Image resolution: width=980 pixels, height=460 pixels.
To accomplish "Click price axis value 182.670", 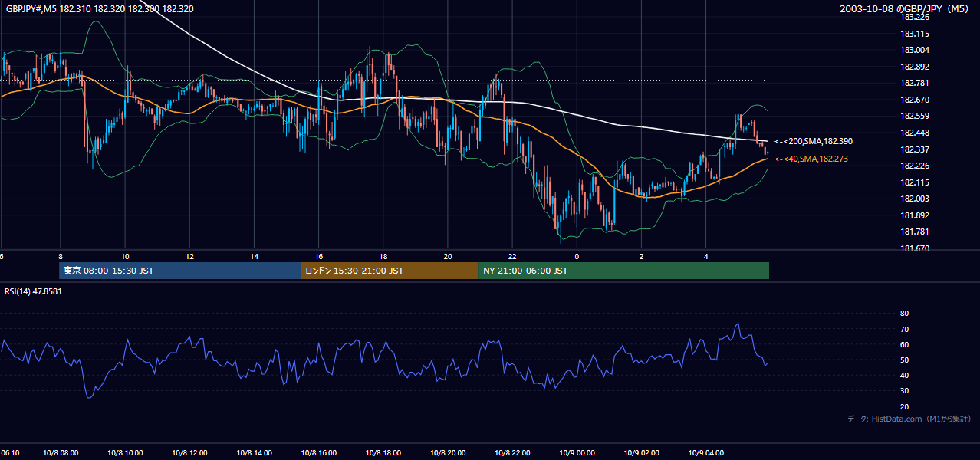I will pyautogui.click(x=914, y=100).
